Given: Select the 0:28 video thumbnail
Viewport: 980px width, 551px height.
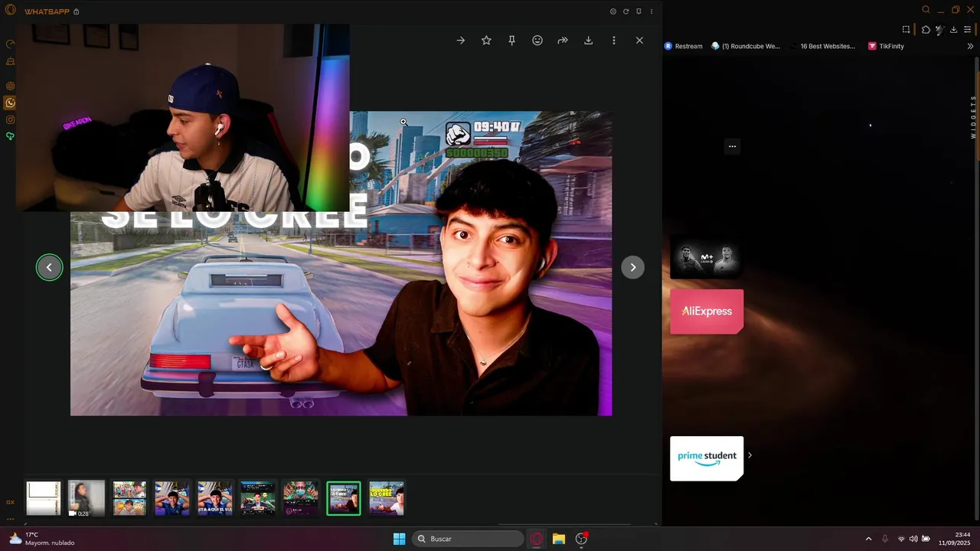Looking at the screenshot, I should pos(87,498).
